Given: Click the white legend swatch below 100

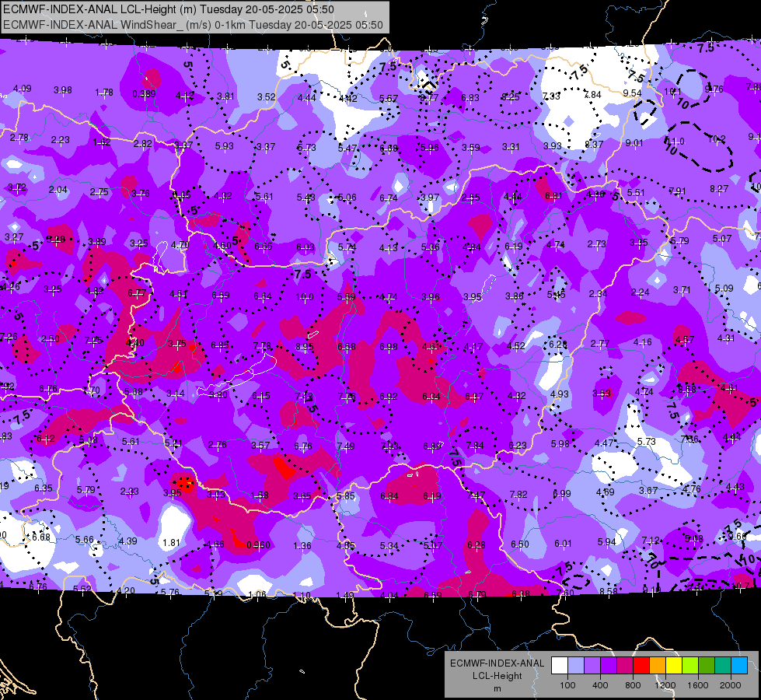Looking at the screenshot, I should (x=559, y=666).
